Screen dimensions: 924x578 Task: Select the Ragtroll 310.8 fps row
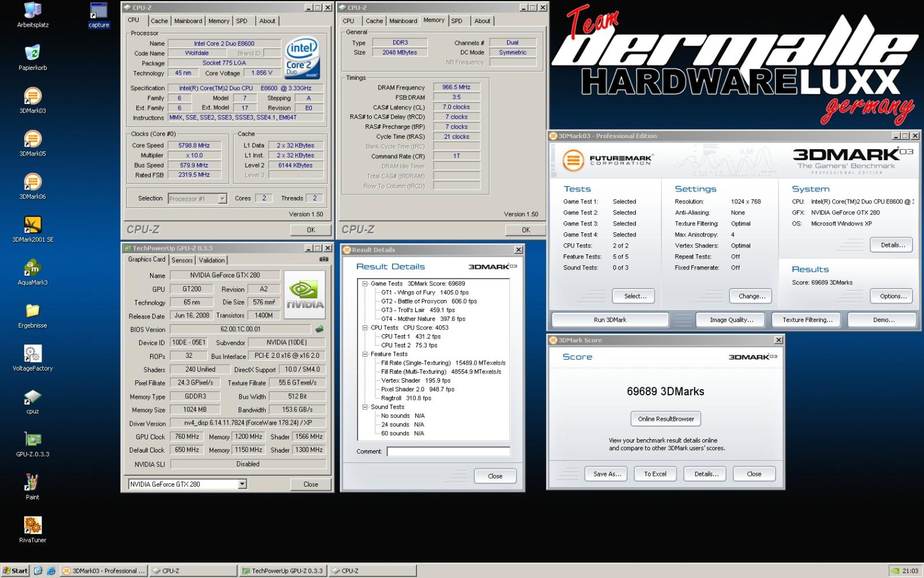[x=406, y=398]
